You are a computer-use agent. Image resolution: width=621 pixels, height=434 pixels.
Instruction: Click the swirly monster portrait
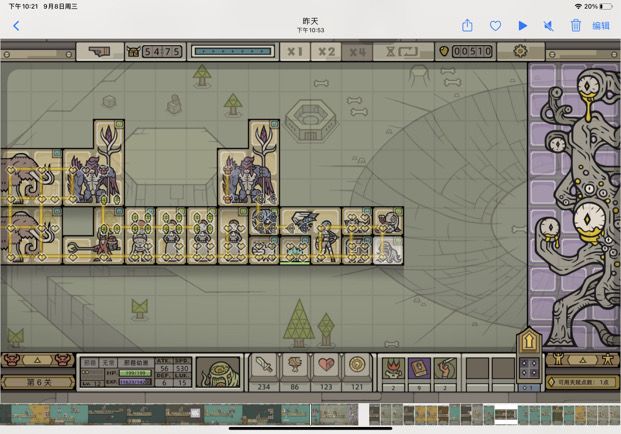coord(218,372)
